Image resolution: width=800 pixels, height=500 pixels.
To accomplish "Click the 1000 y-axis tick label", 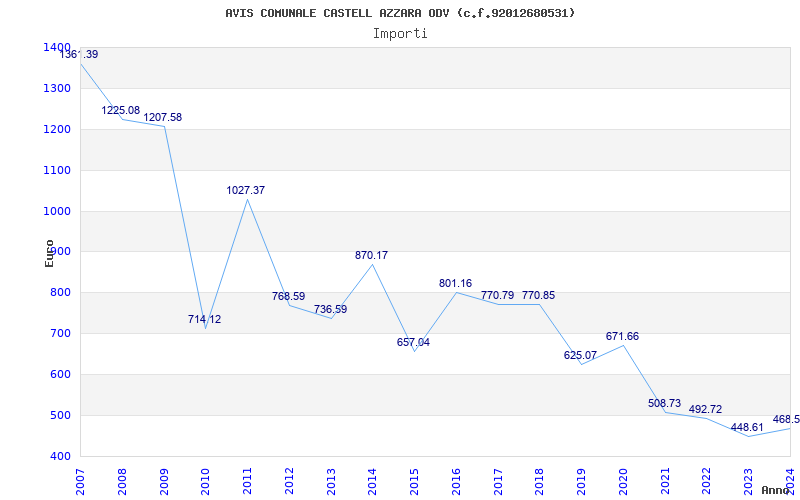I will [x=57, y=211].
